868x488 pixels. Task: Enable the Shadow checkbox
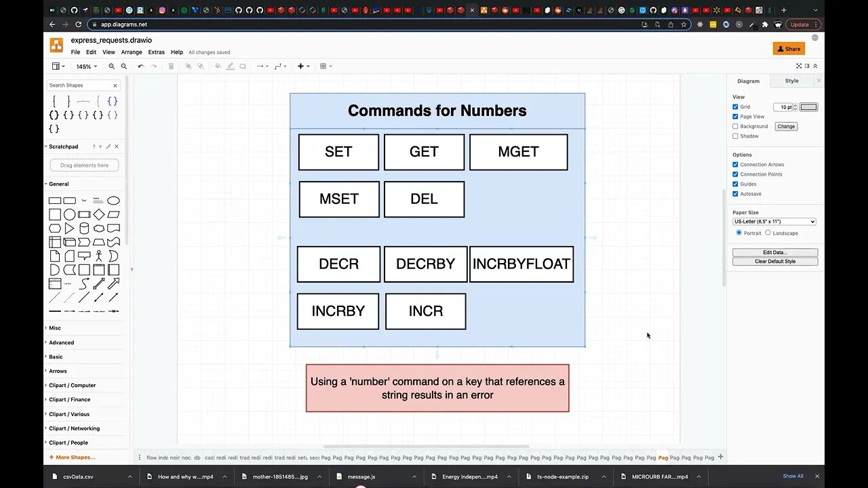(735, 136)
